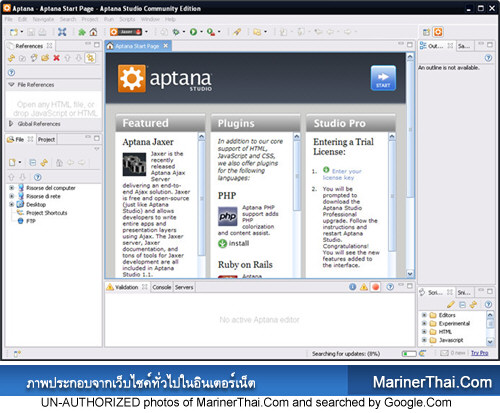
Task: Click the green Run play toolbar icon
Action: [193, 32]
